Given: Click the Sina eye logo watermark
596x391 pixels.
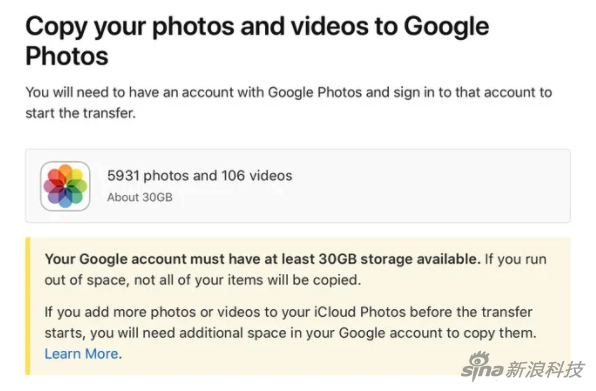Looking at the screenshot, I should click(x=479, y=359).
